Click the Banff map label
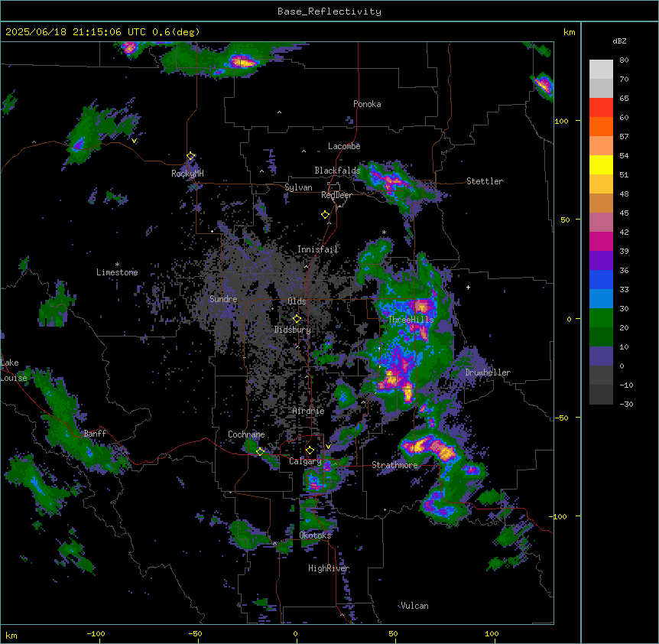 pos(95,434)
